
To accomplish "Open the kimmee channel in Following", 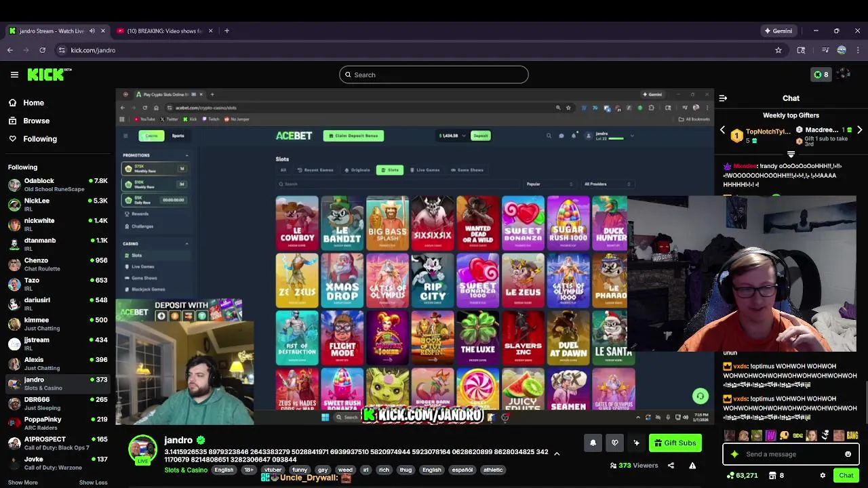I will pyautogui.click(x=58, y=324).
